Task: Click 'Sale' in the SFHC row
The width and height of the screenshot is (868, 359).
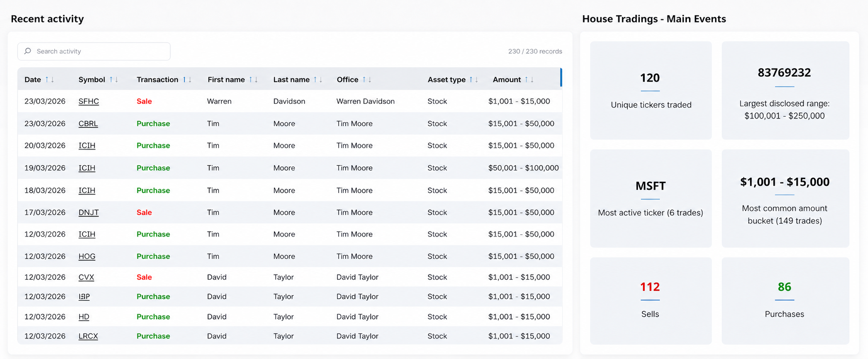Action: 144,101
